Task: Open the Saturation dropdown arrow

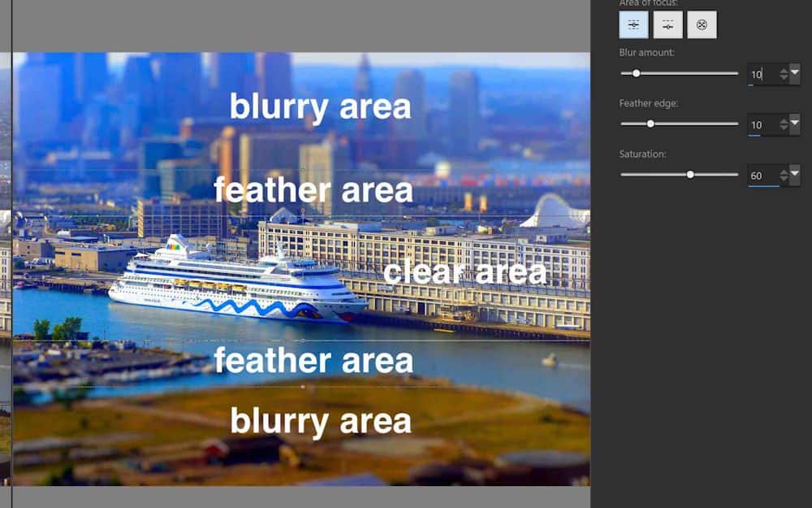Action: pos(795,175)
